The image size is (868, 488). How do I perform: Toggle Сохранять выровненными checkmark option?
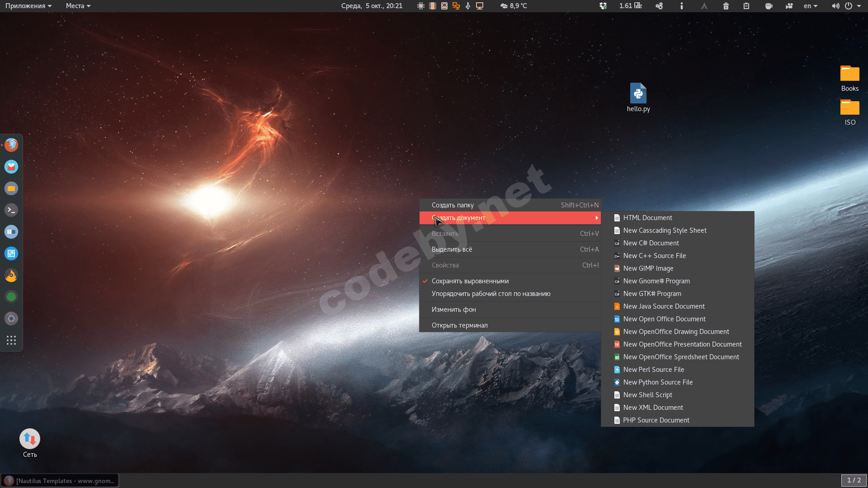tap(470, 281)
